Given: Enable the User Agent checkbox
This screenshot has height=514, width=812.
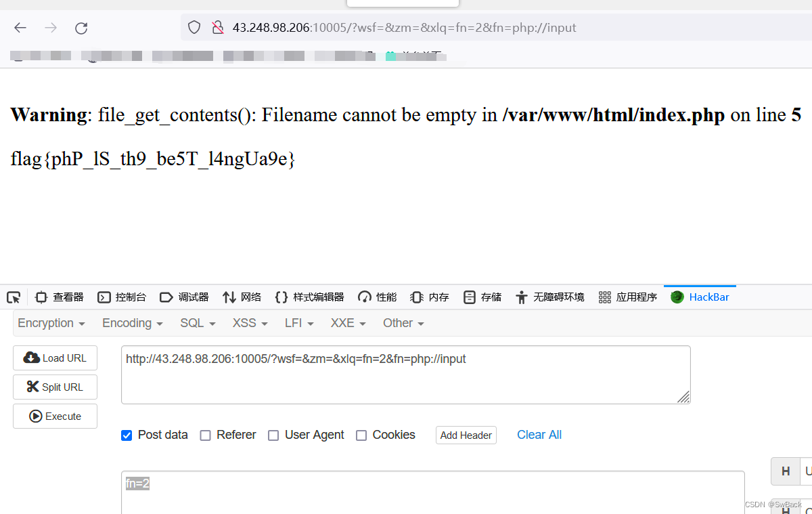Looking at the screenshot, I should [x=273, y=435].
